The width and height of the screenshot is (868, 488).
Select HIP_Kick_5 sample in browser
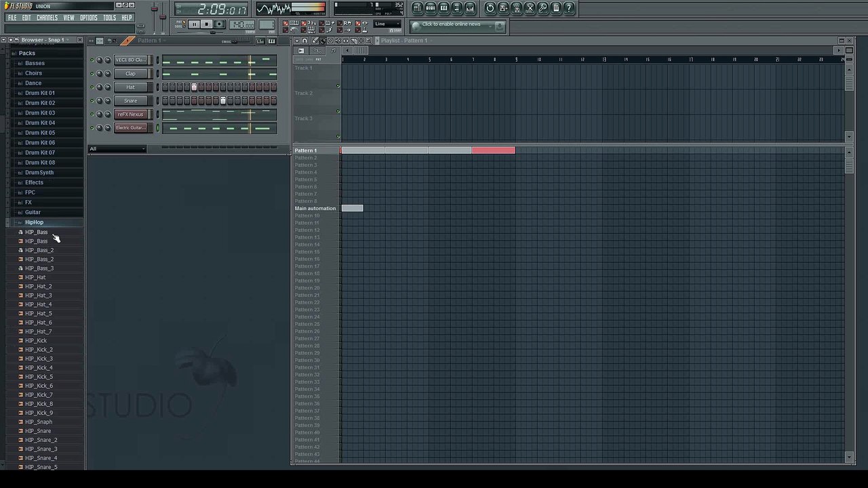pyautogui.click(x=39, y=377)
